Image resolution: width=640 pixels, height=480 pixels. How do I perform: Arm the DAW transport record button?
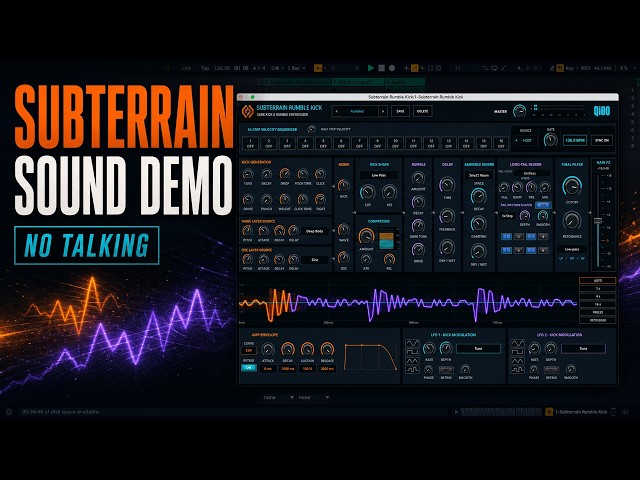[x=392, y=68]
